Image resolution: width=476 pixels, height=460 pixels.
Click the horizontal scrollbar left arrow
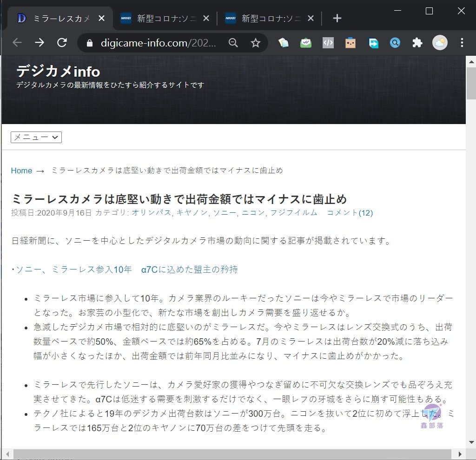click(x=7, y=454)
